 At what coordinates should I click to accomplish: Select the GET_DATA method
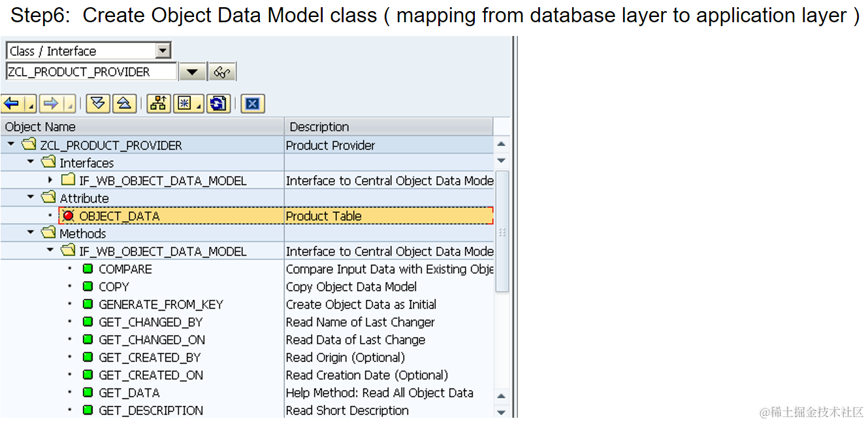tap(129, 393)
